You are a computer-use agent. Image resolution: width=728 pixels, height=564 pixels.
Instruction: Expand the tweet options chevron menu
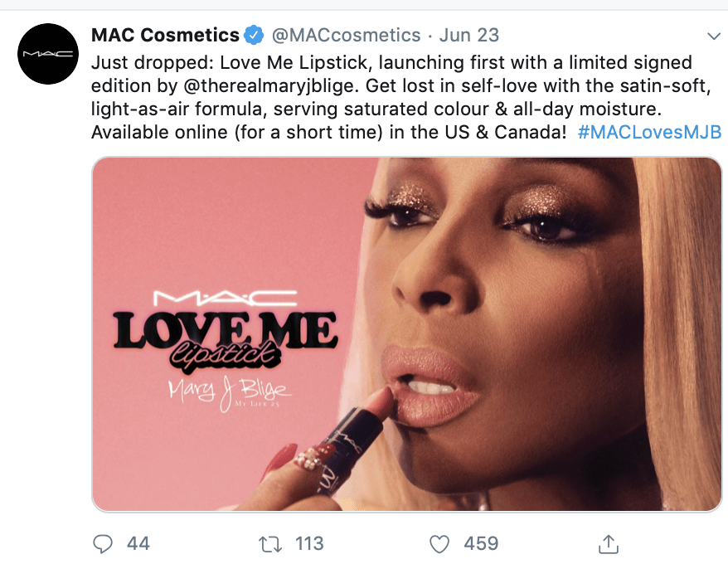coord(714,36)
